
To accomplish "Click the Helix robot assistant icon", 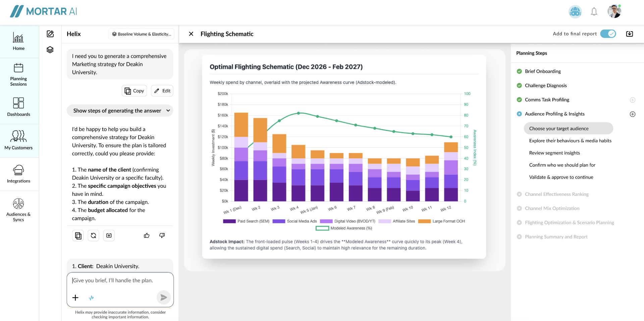I will click(575, 12).
